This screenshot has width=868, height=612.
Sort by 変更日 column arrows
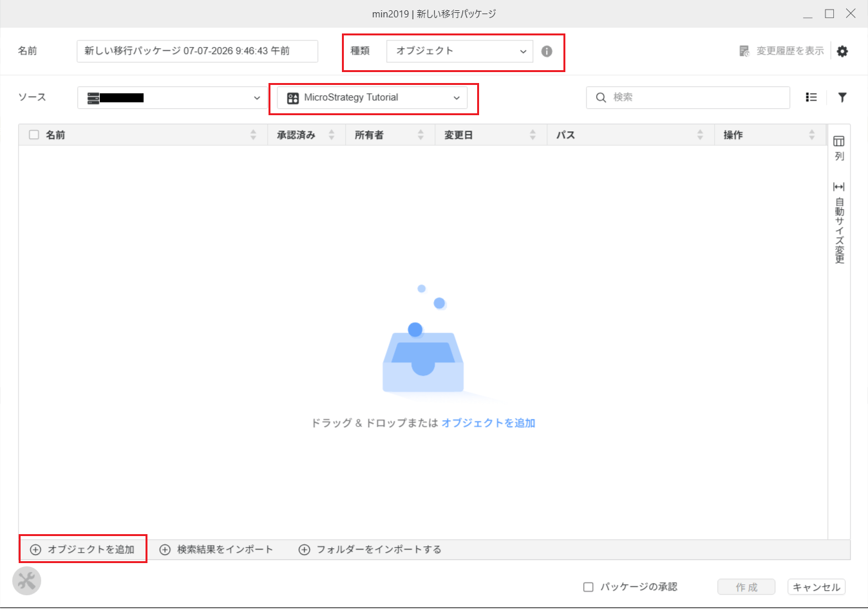tap(533, 134)
